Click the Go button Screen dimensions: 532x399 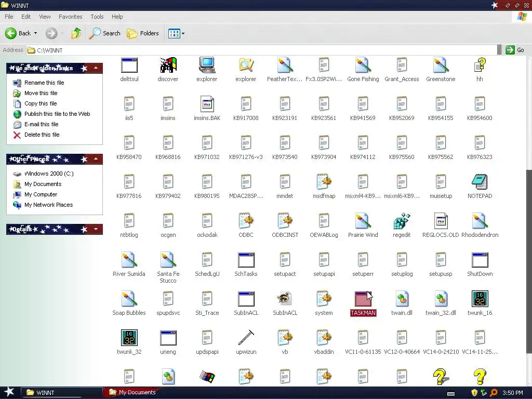pyautogui.click(x=515, y=50)
